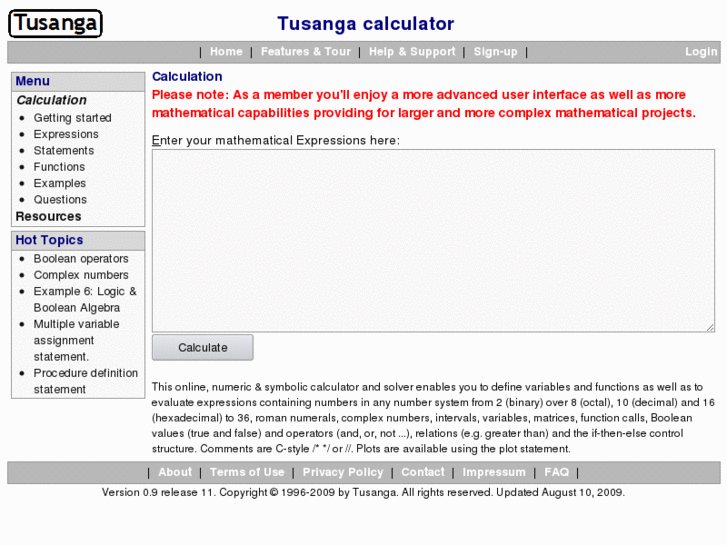Open the Expressions menu item
Screen dimensions: 727x545
click(x=66, y=134)
